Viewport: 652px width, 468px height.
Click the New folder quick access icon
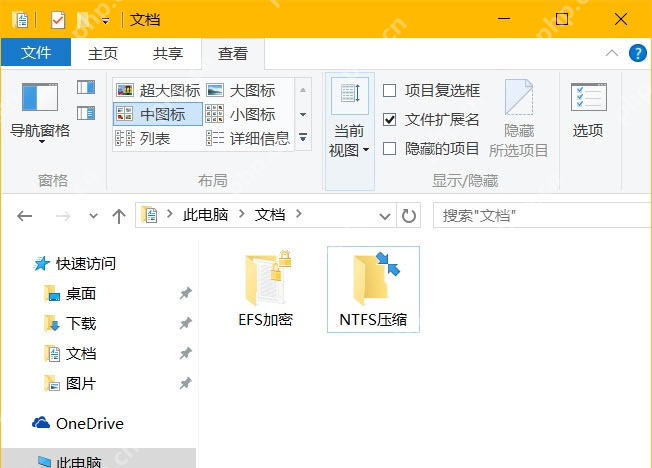(x=84, y=20)
